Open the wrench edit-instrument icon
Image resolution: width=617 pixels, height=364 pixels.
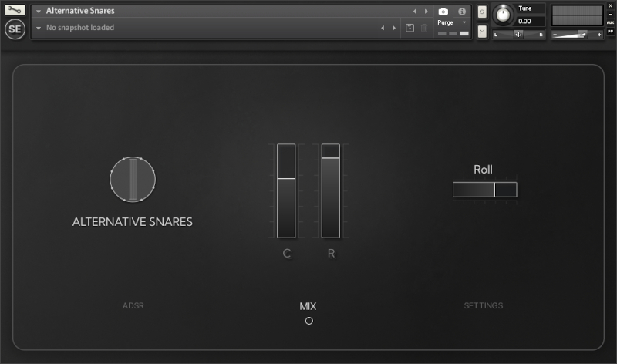pyautogui.click(x=15, y=10)
